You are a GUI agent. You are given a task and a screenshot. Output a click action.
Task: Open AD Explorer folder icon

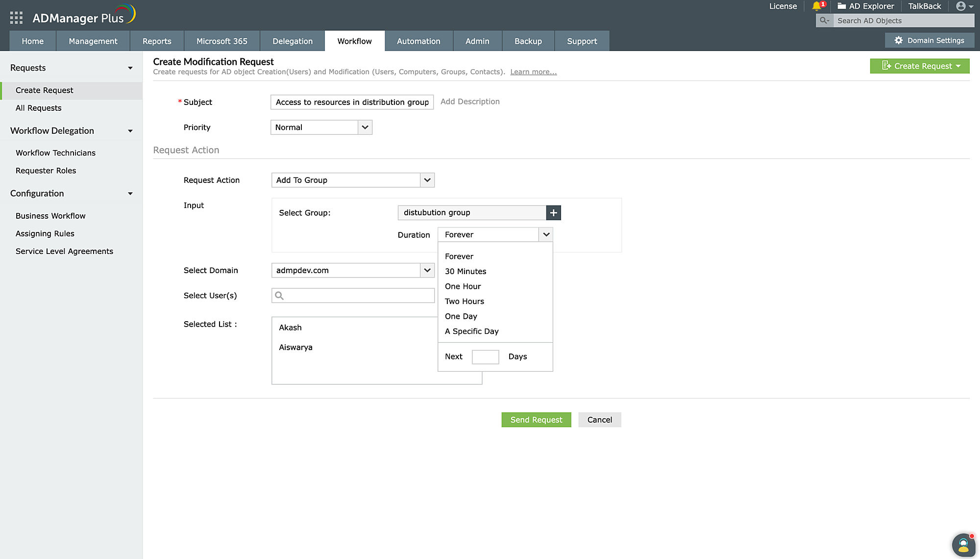pyautogui.click(x=842, y=6)
